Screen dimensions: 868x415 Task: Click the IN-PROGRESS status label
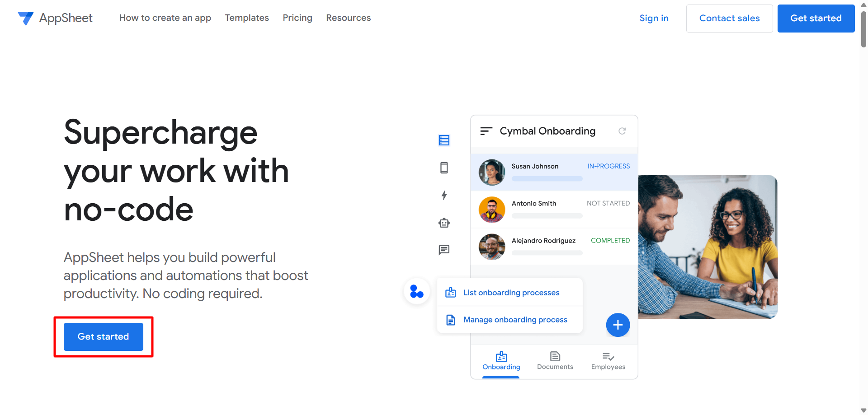[x=609, y=166]
